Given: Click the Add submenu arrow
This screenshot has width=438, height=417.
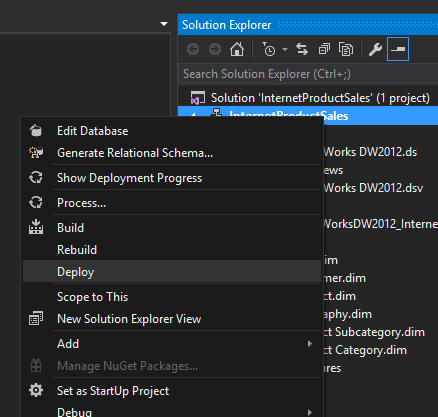Looking at the screenshot, I should pos(310,344).
